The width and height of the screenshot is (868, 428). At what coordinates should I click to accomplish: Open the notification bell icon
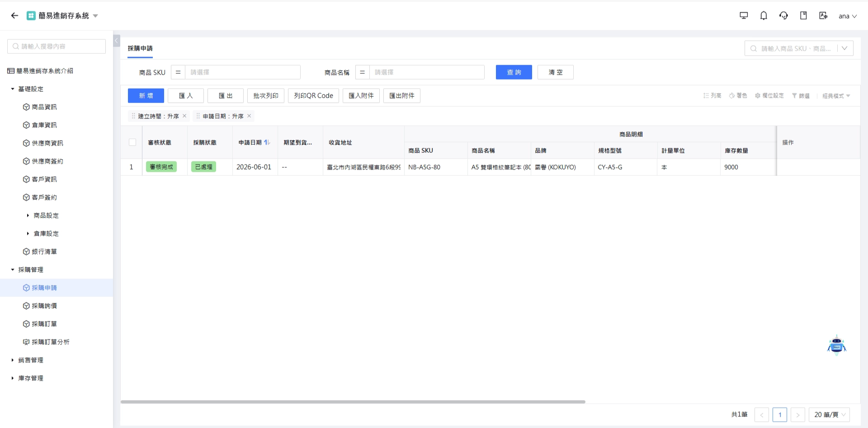(764, 16)
